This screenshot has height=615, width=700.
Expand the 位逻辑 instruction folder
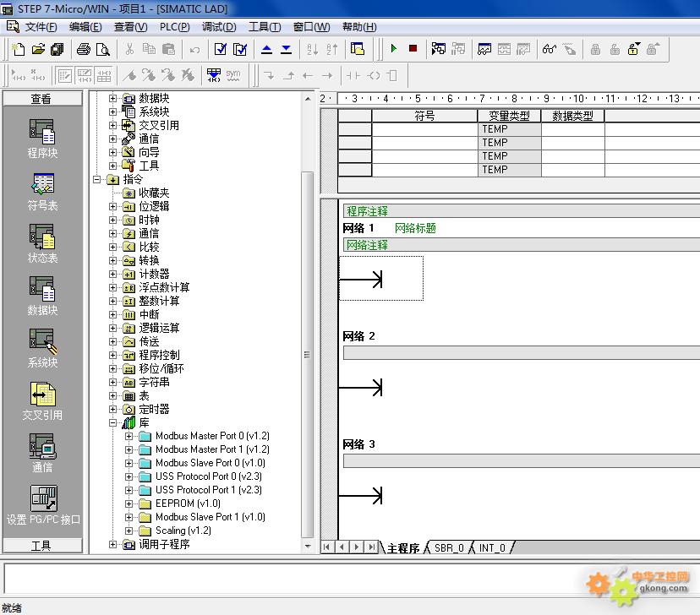[113, 206]
